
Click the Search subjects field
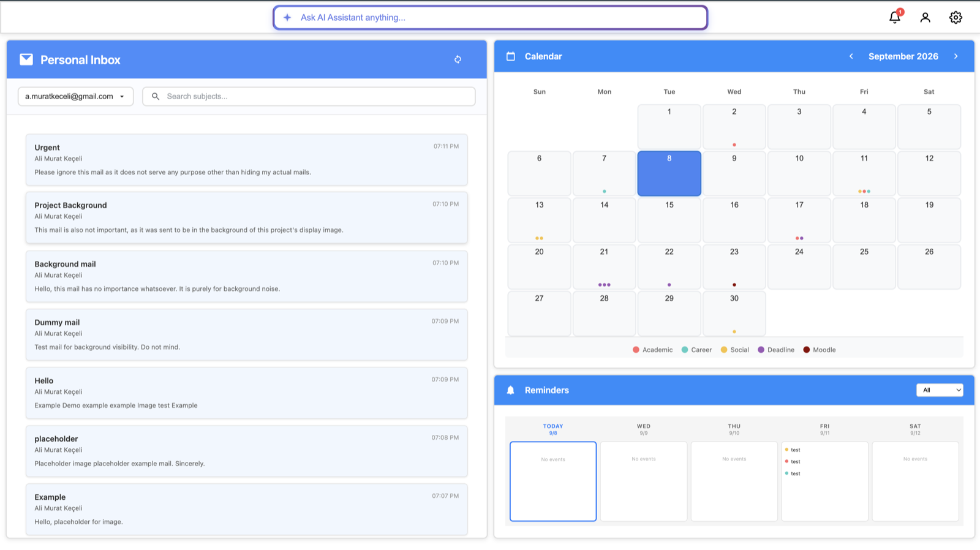tap(309, 96)
